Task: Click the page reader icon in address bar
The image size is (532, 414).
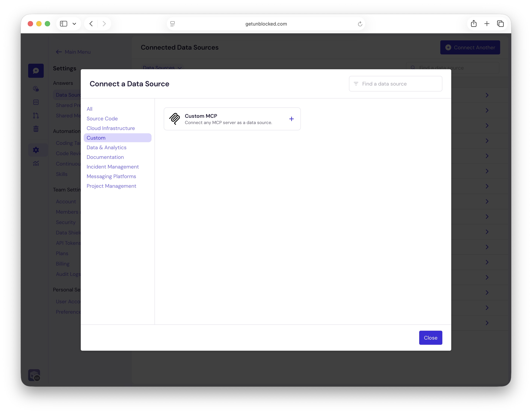Action: tap(172, 24)
